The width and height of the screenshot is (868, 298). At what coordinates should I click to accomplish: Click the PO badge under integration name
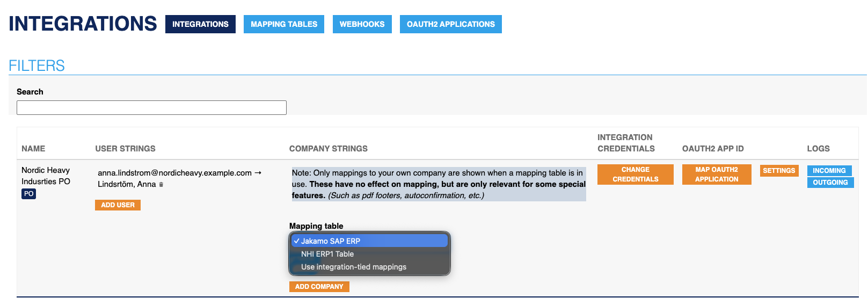[x=29, y=194]
